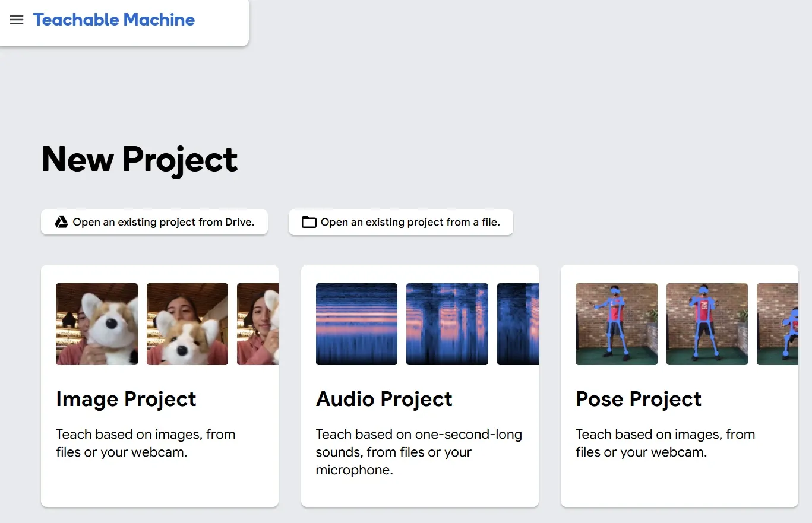Select first pose skeleton thumbnail with arm extended
Screen dimensions: 812x523
617,324
